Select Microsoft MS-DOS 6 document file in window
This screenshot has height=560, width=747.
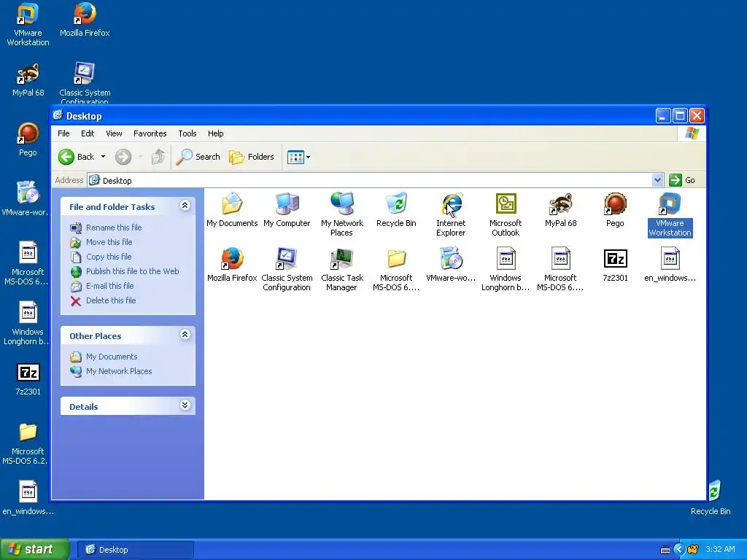(x=561, y=269)
